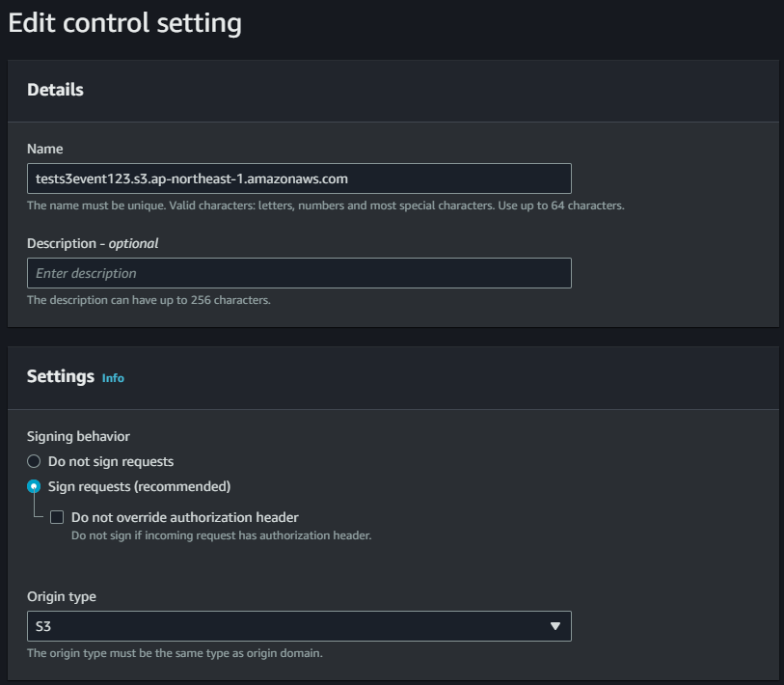
Task: Enable the 'Do not override authorization header' checkbox
Action: click(58, 518)
